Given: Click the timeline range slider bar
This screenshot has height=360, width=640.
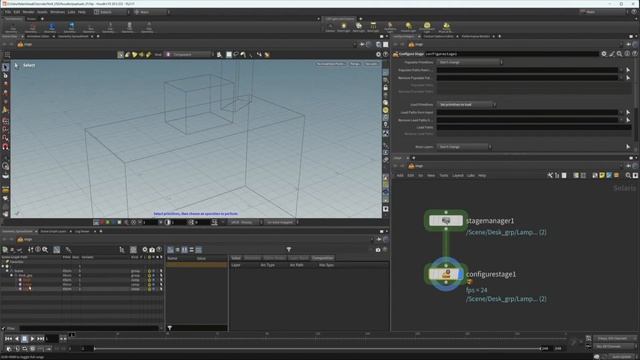Looking at the screenshot, I should pyautogui.click(x=317, y=349).
